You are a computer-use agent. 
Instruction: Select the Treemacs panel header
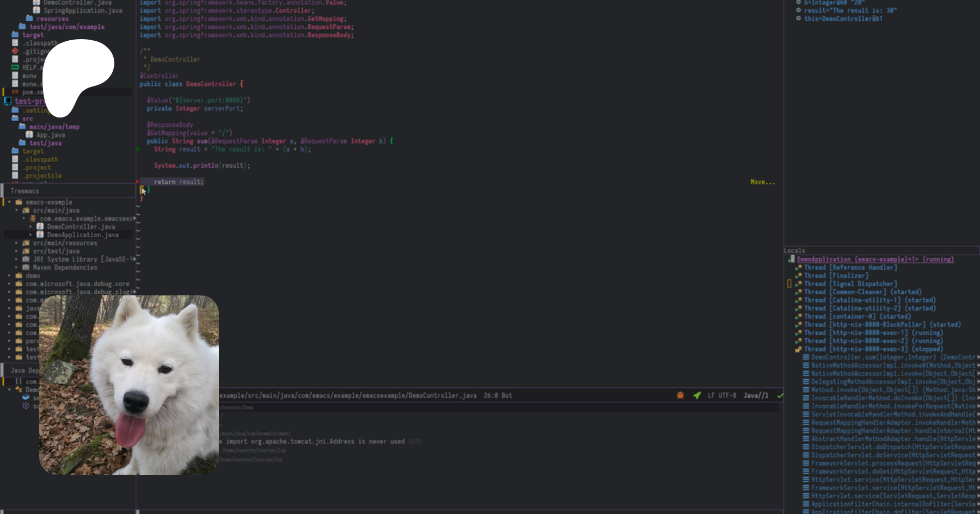25,191
